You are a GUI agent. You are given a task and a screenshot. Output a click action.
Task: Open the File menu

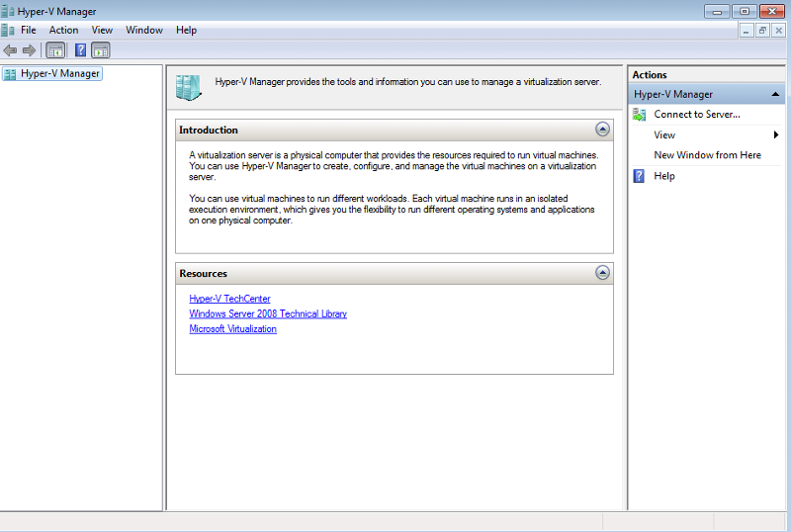(x=29, y=31)
